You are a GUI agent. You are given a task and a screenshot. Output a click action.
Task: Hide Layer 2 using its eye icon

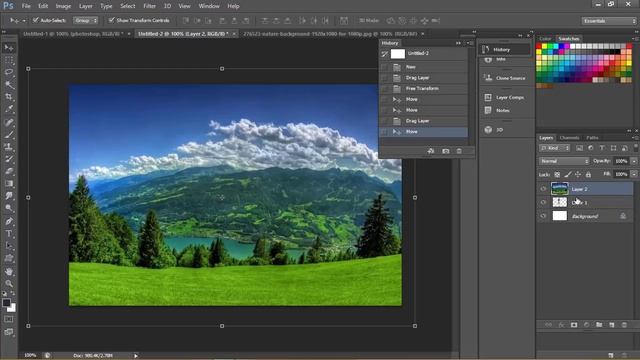(543, 189)
